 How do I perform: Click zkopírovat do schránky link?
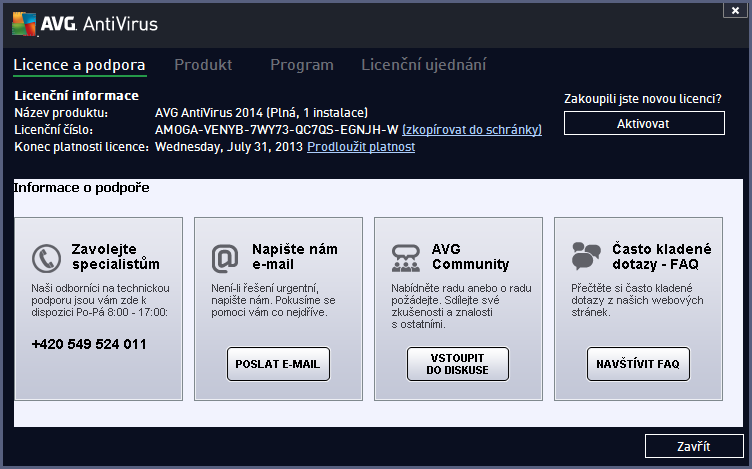472,129
